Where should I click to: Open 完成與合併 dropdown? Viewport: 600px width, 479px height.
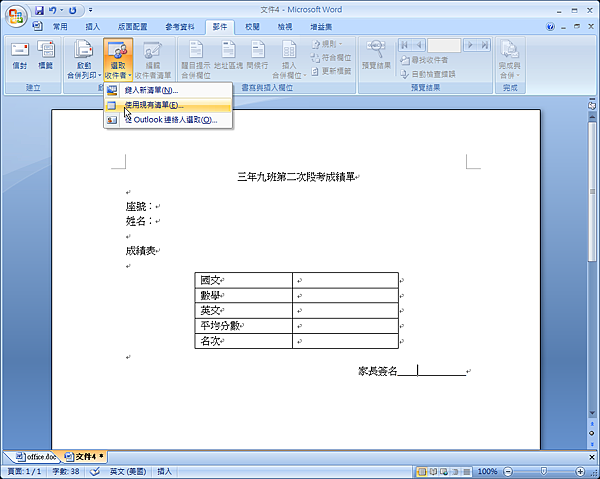click(x=510, y=60)
